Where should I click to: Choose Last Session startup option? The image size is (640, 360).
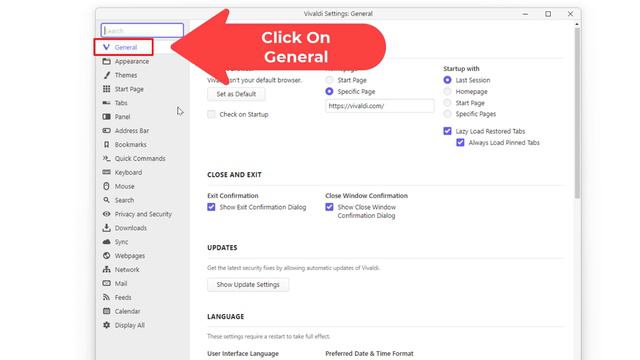[x=447, y=80]
